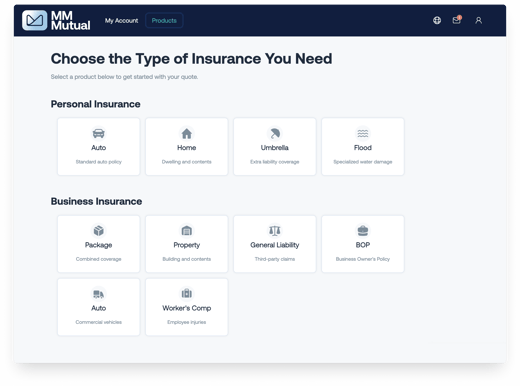
Task: Choose Umbrella card title
Action: pyautogui.click(x=275, y=148)
